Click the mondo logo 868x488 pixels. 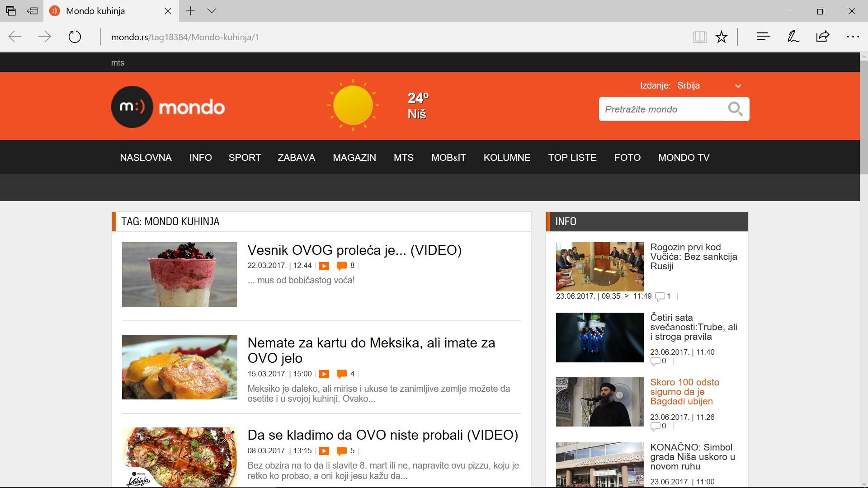[x=167, y=106]
